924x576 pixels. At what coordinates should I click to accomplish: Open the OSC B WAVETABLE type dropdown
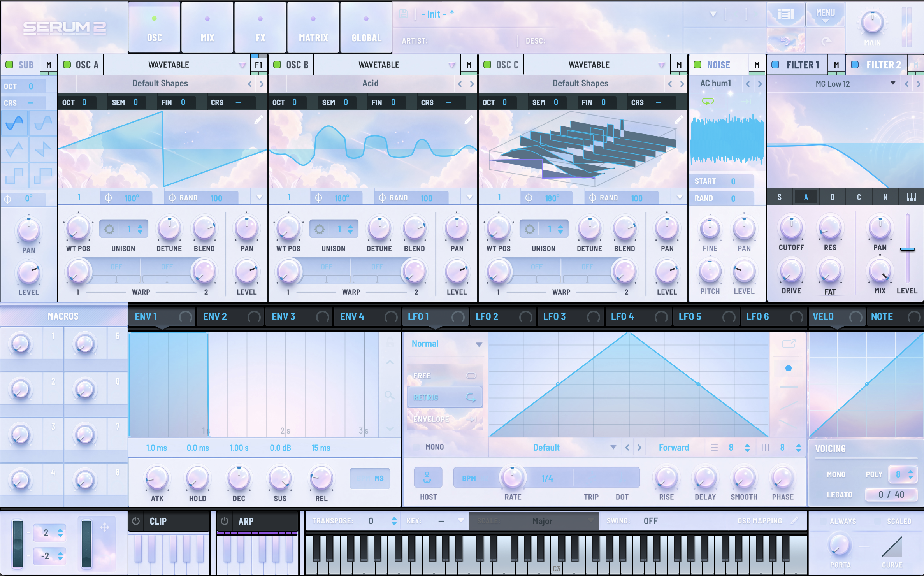tap(386, 65)
